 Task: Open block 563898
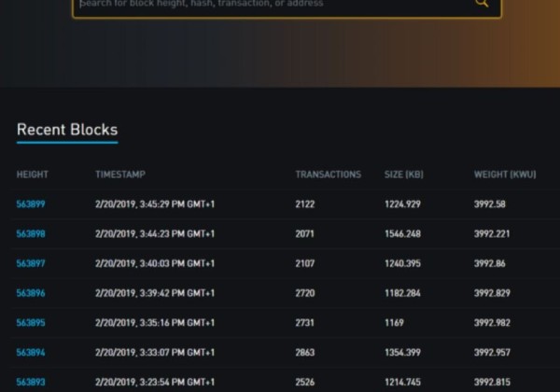click(x=31, y=234)
